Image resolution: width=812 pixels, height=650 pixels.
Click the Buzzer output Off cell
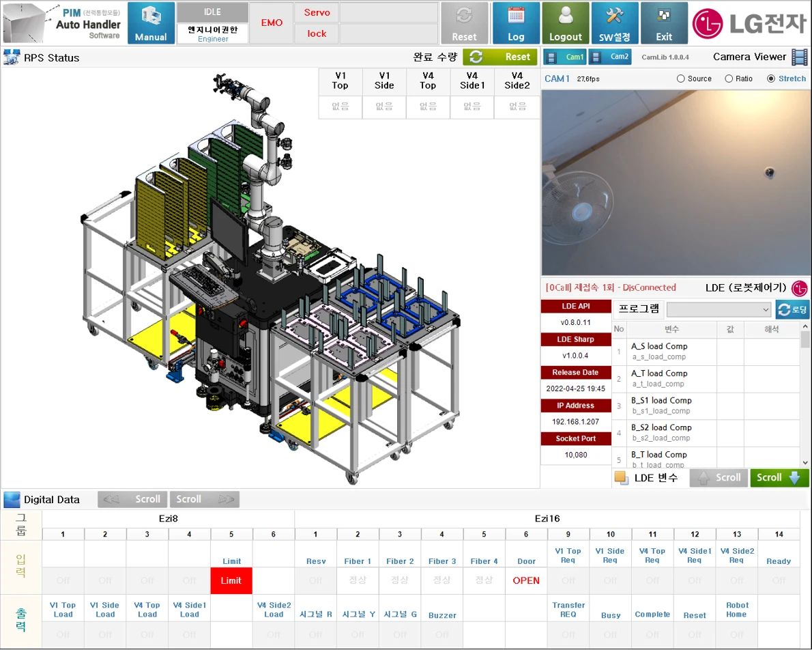(442, 634)
